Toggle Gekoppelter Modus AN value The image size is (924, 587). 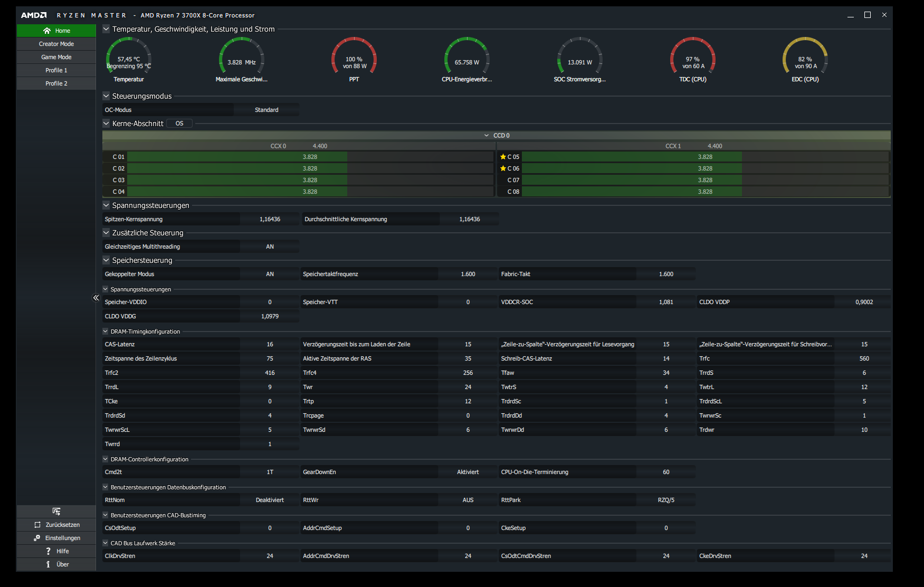270,274
